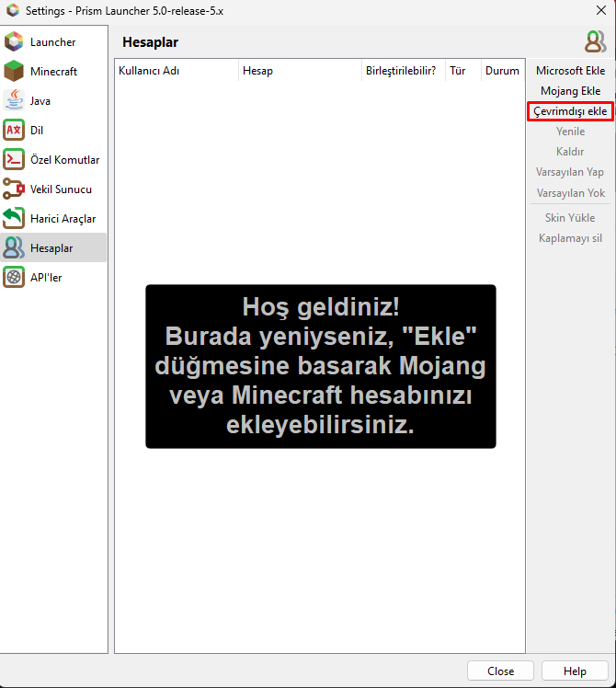This screenshot has height=688, width=616.
Task: Open the Launcher settings page
Action: (53, 42)
